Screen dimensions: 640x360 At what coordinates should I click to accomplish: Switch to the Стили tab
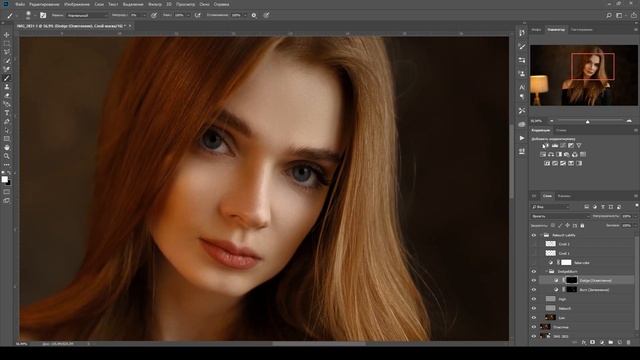click(x=561, y=130)
